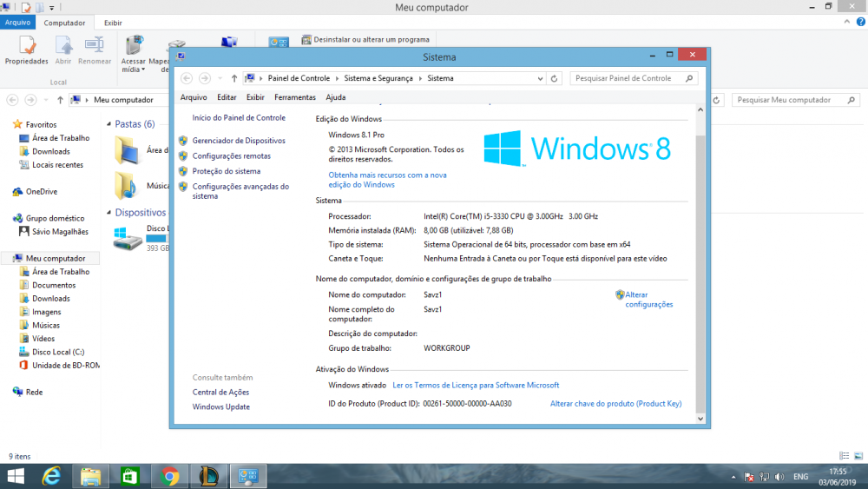Screen dimensions: 868x489
Task: Expand the Meu computador tree node
Action: coord(6,259)
